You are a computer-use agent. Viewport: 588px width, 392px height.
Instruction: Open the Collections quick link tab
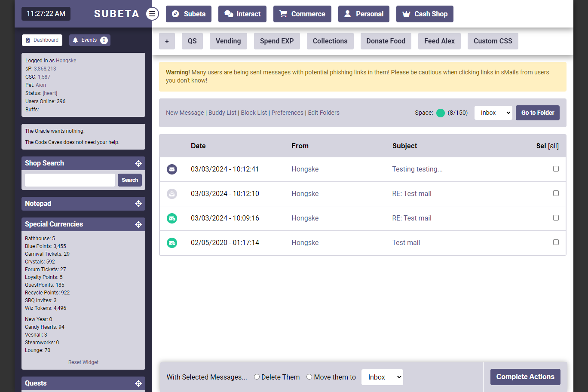(x=330, y=41)
